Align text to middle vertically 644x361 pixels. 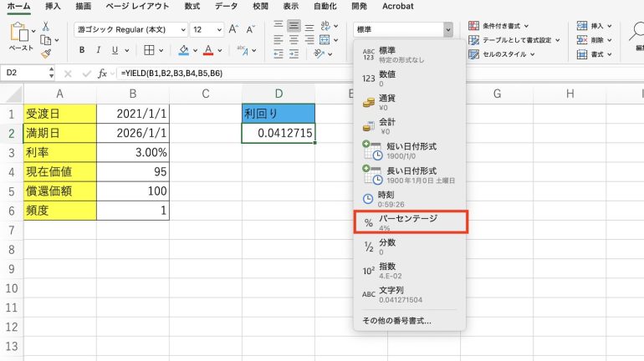coord(294,26)
